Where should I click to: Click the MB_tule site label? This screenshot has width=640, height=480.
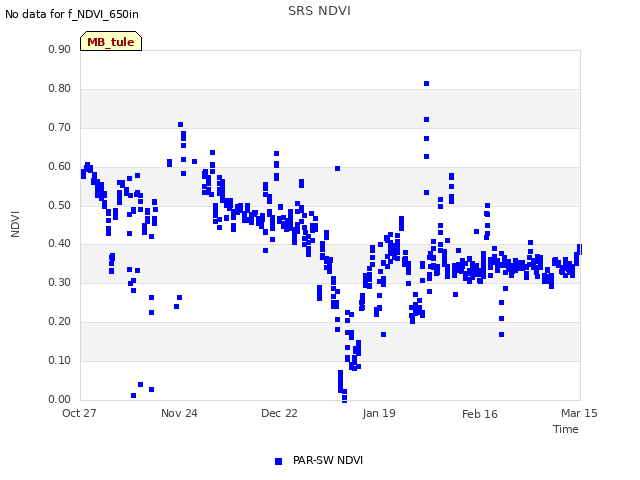click(111, 41)
